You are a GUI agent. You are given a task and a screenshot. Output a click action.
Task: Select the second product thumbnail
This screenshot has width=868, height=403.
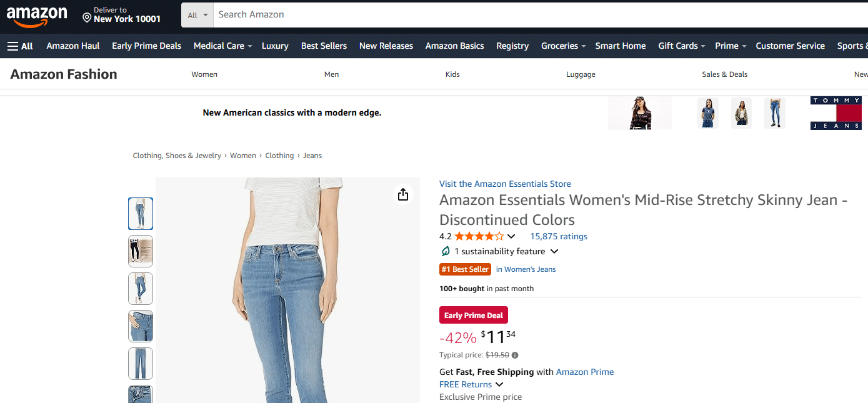(141, 251)
